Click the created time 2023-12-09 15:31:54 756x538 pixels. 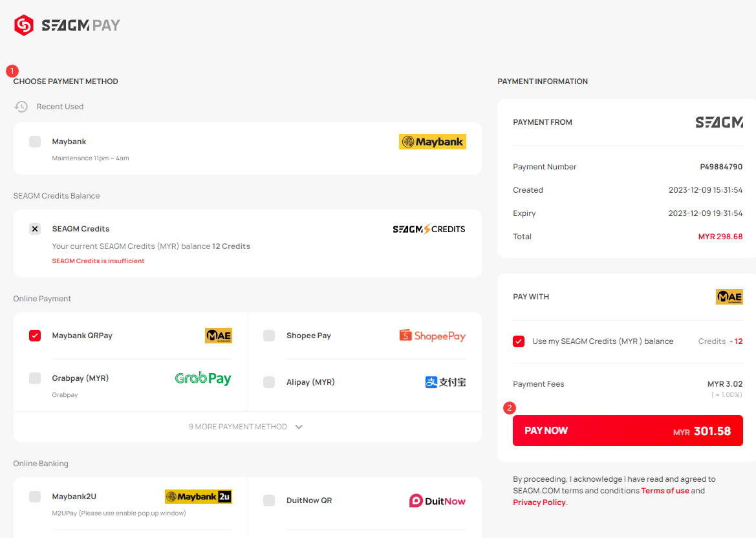point(706,190)
